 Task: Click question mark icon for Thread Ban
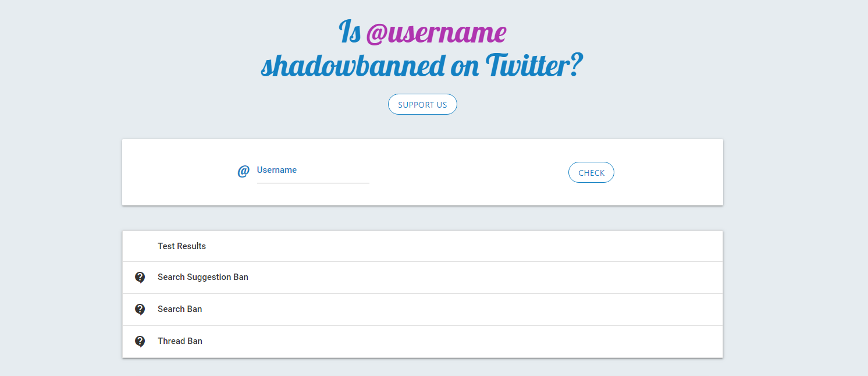click(x=140, y=341)
